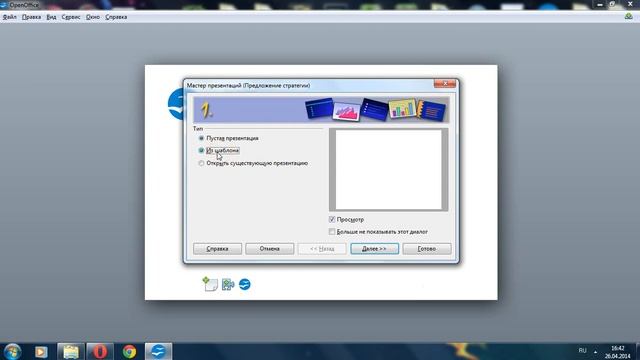Open the Windows Start menu
This screenshot has width=640, height=360.
point(12,351)
